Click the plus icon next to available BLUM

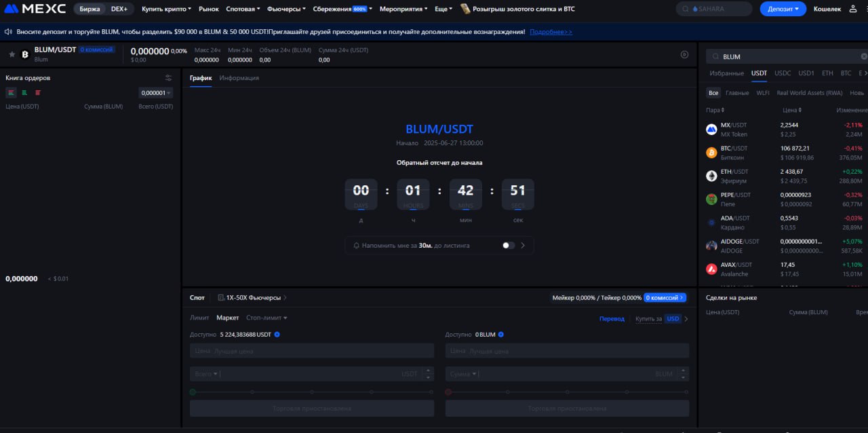coord(500,335)
